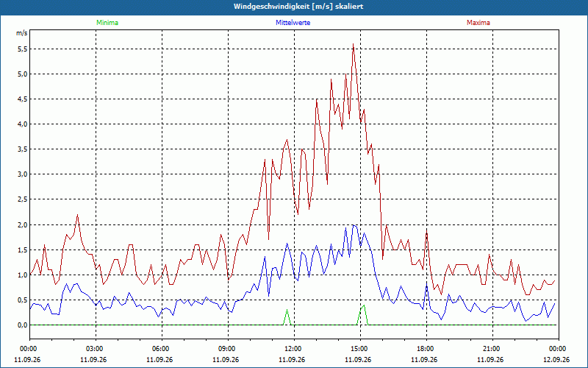Viewport: 588px width, 368px height.
Task: Click the 12.09.26 date label
Action: coord(556,359)
